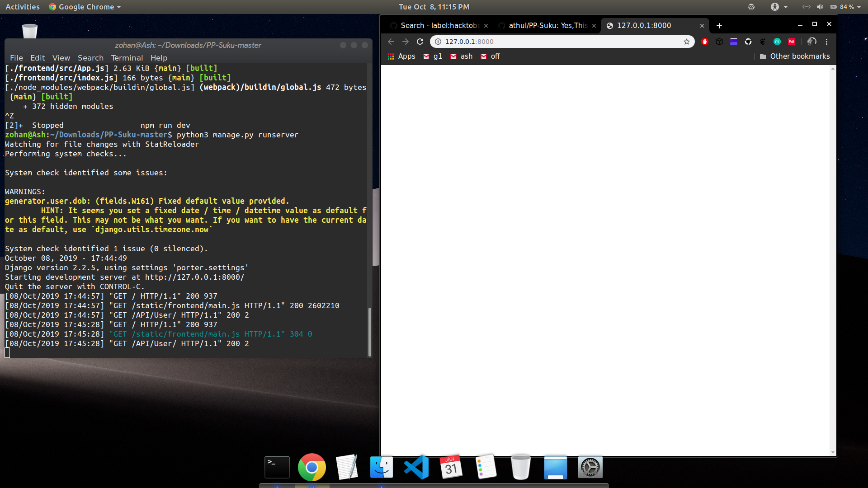Open the Apps bookmark shortcut
The height and width of the screenshot is (488, 868).
point(401,56)
